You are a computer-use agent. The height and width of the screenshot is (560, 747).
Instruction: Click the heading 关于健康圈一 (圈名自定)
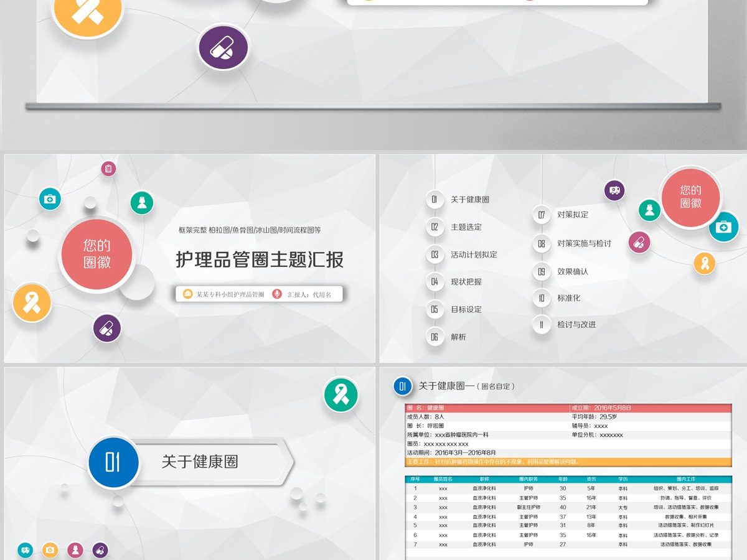point(467,386)
